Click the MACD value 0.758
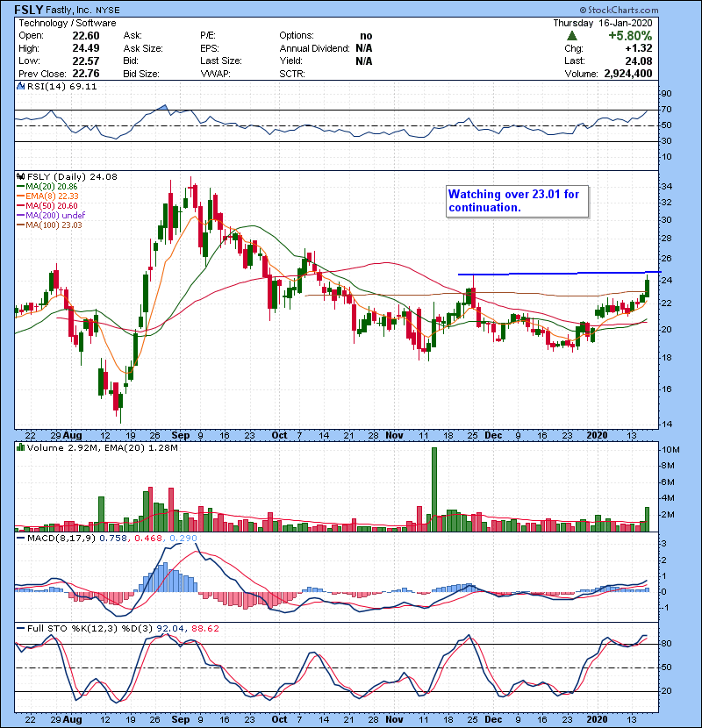The image size is (702, 728). [113, 538]
